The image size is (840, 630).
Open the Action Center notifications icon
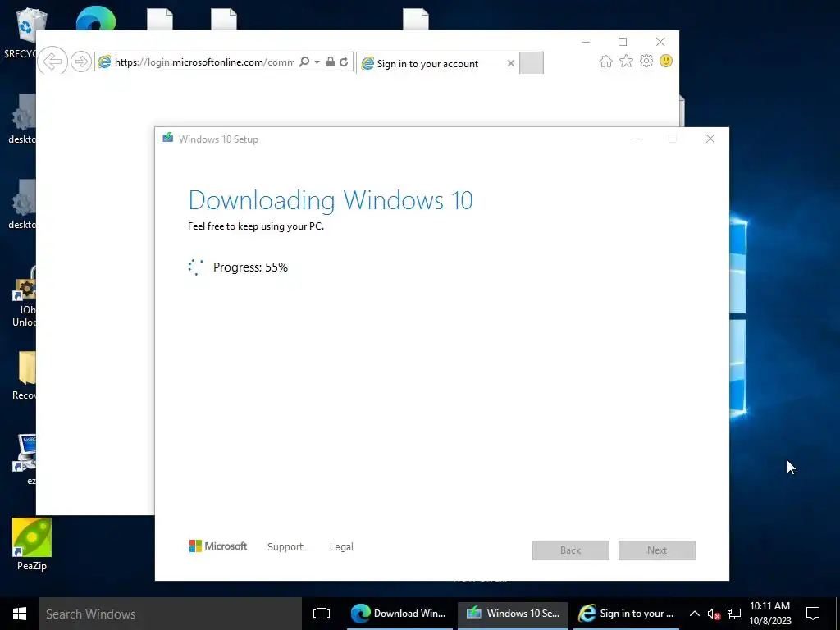(x=813, y=614)
